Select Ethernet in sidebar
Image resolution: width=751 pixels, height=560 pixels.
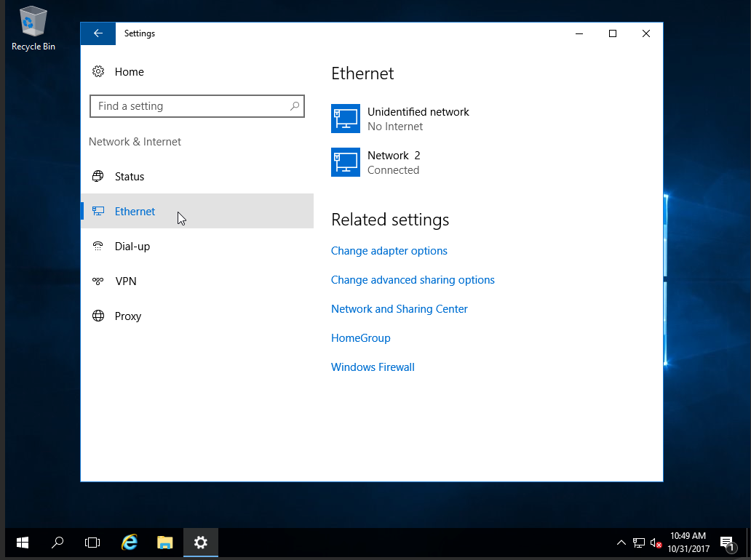click(x=197, y=211)
